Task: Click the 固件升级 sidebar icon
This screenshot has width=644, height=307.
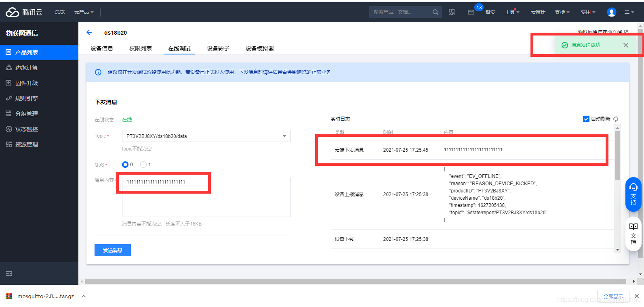Action: point(8,83)
